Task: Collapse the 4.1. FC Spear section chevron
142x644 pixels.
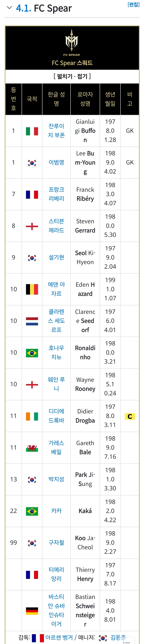Action: click(10, 8)
